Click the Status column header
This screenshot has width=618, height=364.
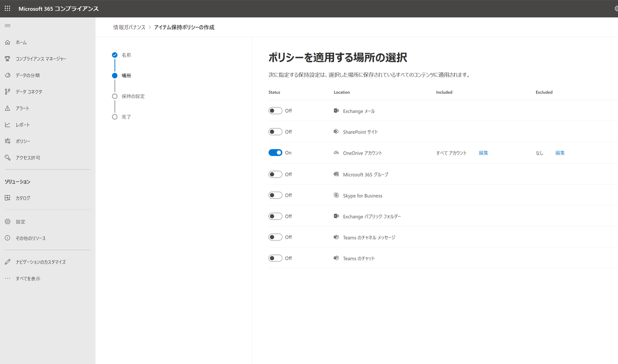tap(274, 92)
